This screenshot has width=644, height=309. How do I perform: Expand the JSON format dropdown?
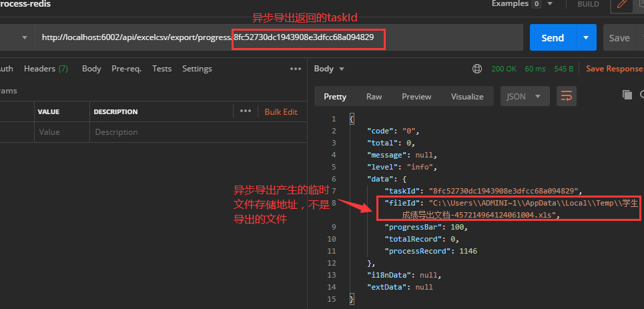click(x=525, y=96)
